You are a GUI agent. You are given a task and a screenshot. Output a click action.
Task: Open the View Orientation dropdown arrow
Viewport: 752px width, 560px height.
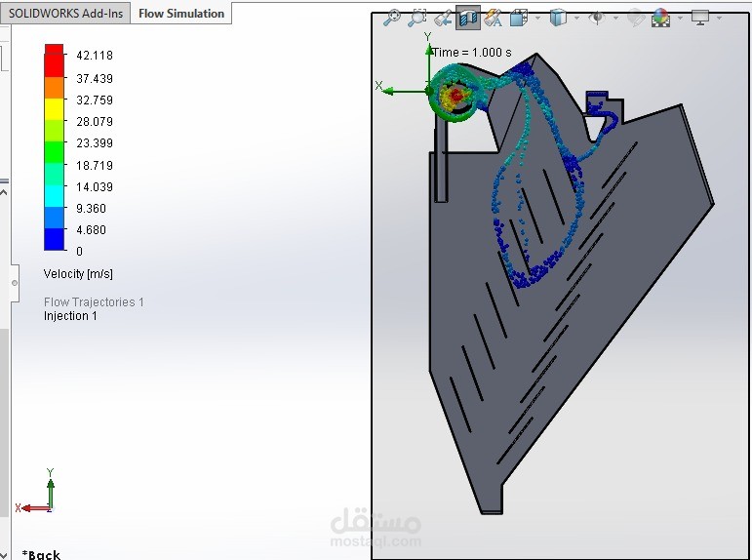click(537, 19)
